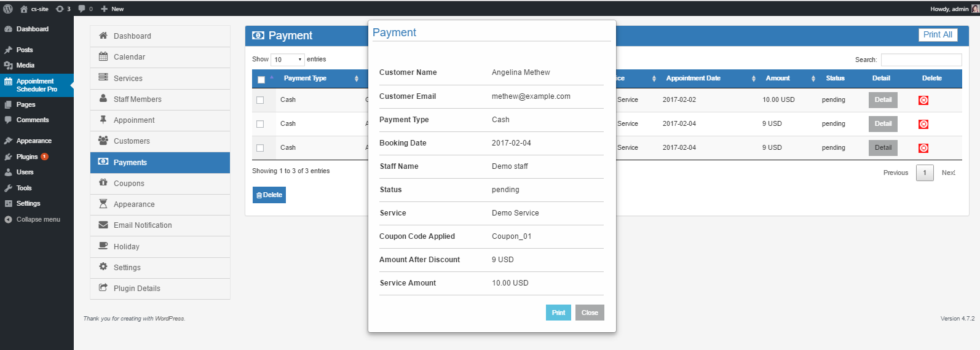Check the first Cash payment row checkbox
Image resolution: width=980 pixels, height=350 pixels.
click(x=260, y=100)
